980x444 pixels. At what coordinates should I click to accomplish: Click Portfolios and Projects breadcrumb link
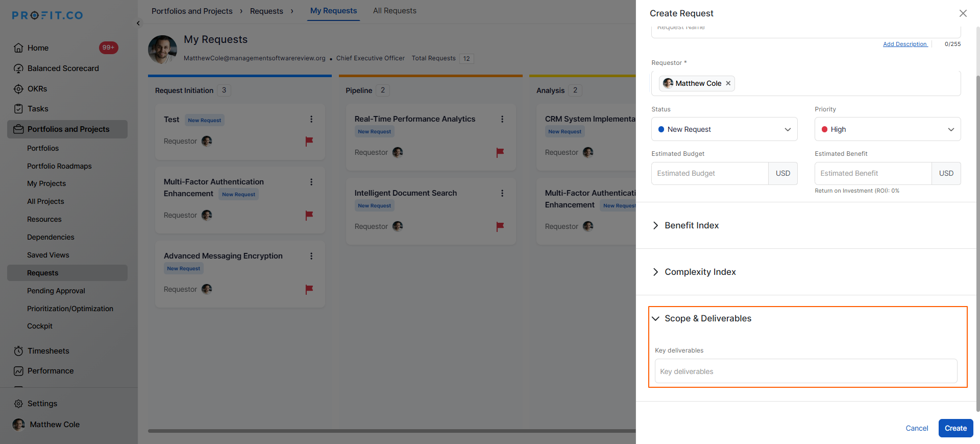192,11
